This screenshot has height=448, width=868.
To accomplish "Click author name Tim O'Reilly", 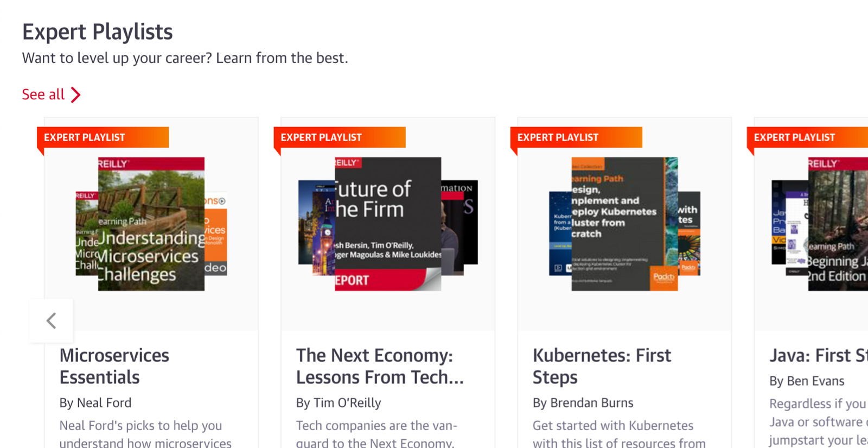I will [347, 403].
